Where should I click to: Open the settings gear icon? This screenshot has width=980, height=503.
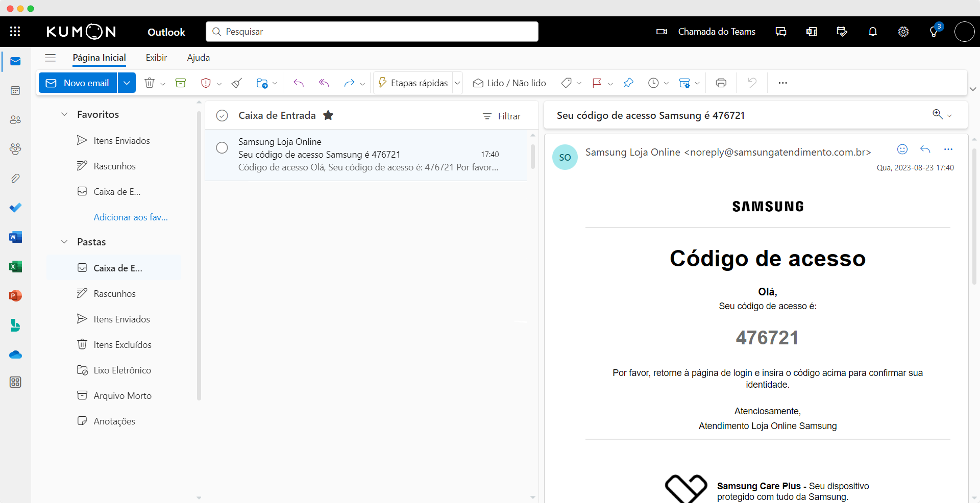pos(903,32)
